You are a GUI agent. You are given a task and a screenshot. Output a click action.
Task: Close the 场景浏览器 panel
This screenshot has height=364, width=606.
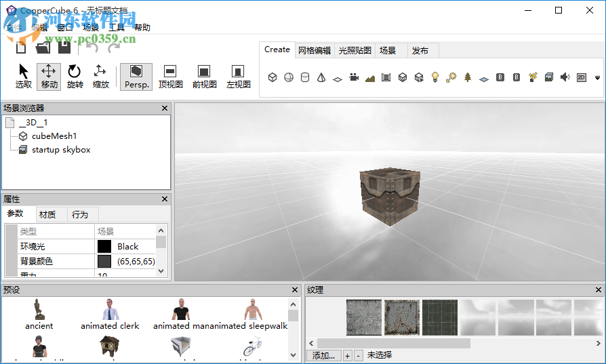[165, 108]
